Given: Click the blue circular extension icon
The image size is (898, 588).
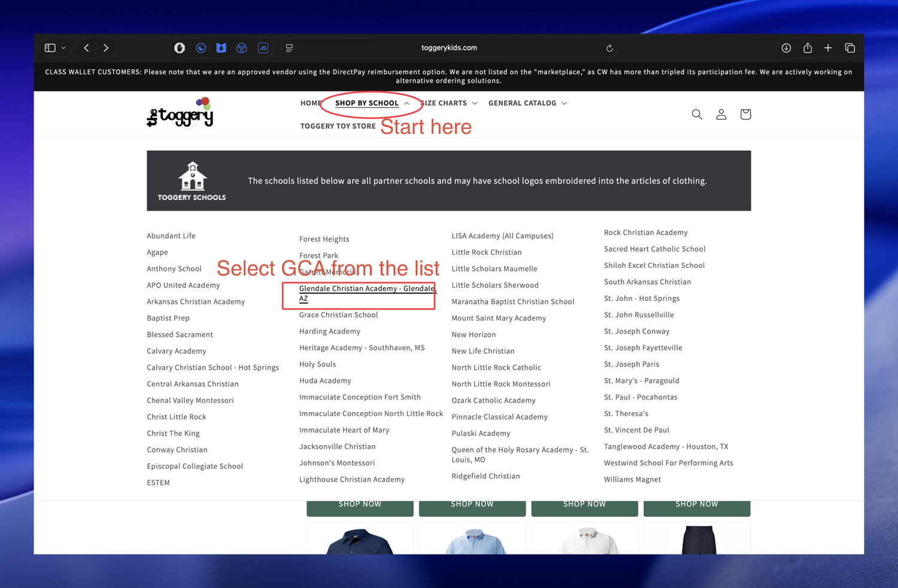Looking at the screenshot, I should coord(201,48).
